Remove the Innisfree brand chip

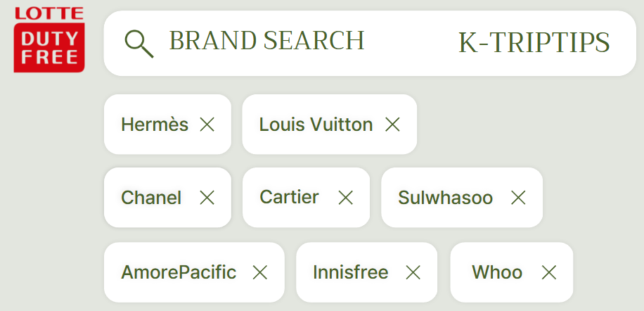(x=413, y=272)
